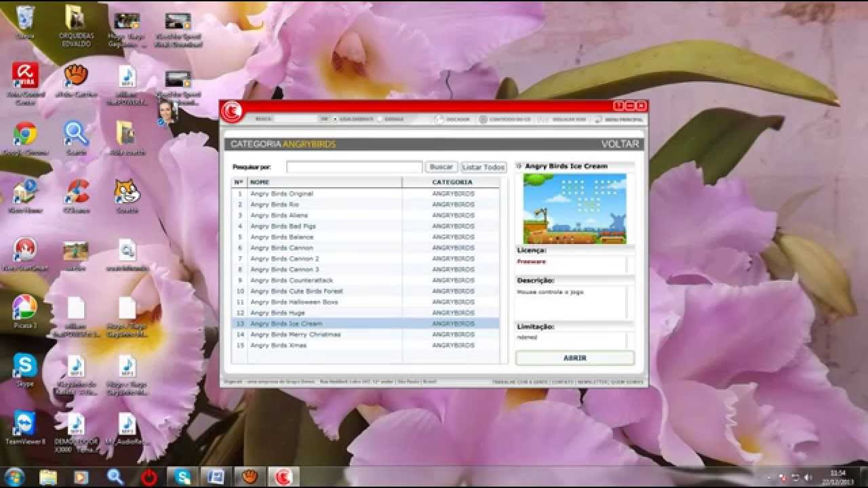
Task: Click the Scratch cat desktop icon
Action: tap(126, 192)
